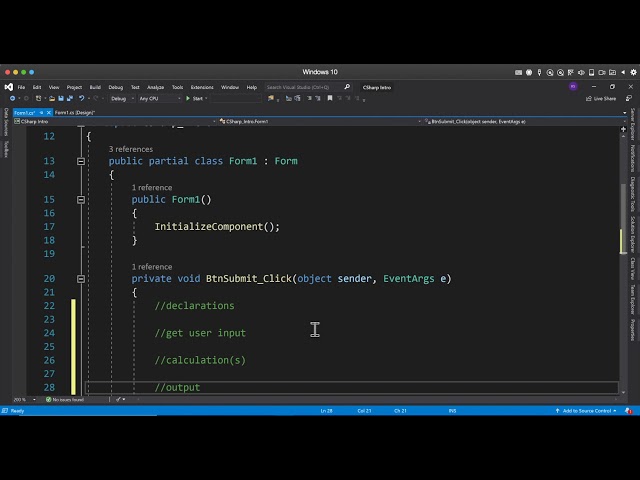Open the Analyze menu
Screen dimensions: 640x480
[x=156, y=87]
